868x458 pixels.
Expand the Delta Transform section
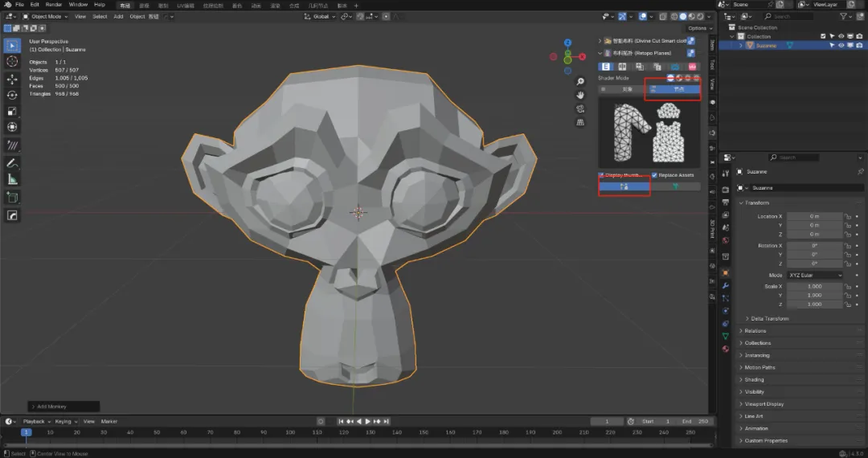(769, 318)
